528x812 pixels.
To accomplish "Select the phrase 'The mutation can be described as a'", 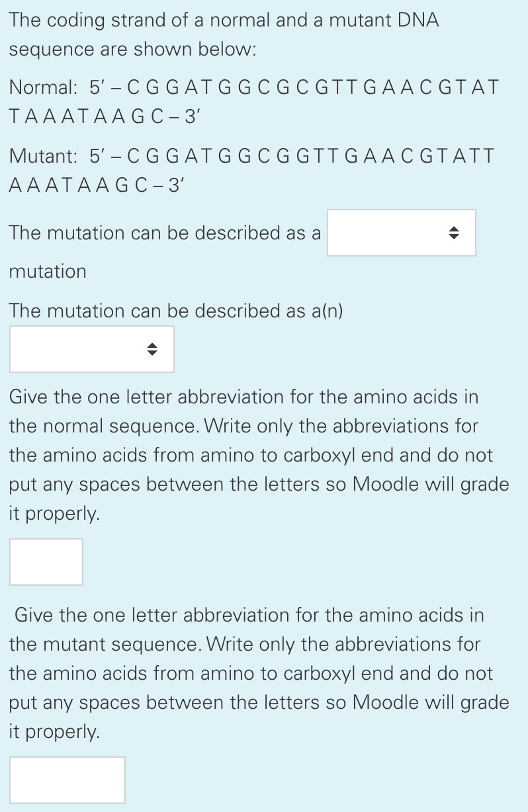I will pyautogui.click(x=165, y=233).
